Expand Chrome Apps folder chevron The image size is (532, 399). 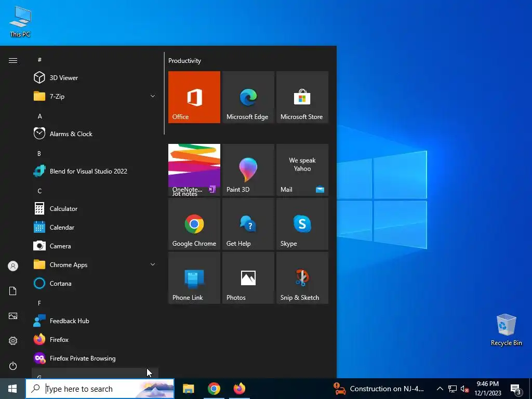(x=153, y=264)
